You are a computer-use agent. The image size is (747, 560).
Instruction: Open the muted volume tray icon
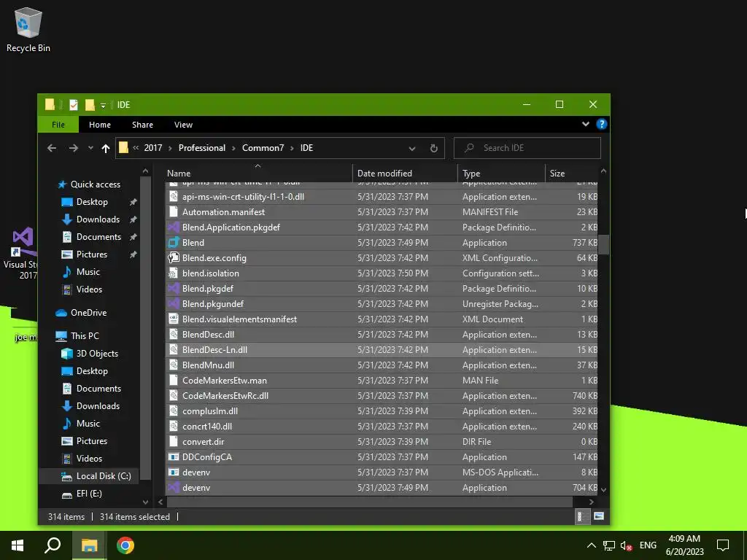[x=626, y=545]
